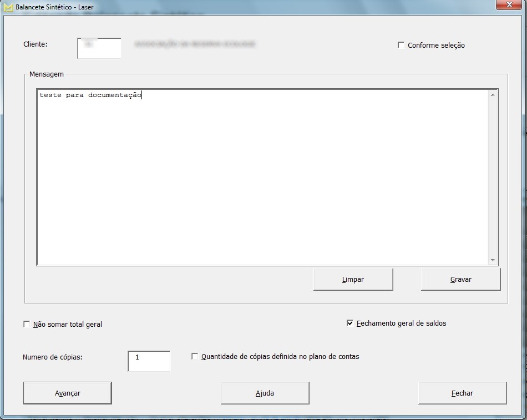
Task: Toggle copies defined in plano de contas
Action: click(x=195, y=357)
